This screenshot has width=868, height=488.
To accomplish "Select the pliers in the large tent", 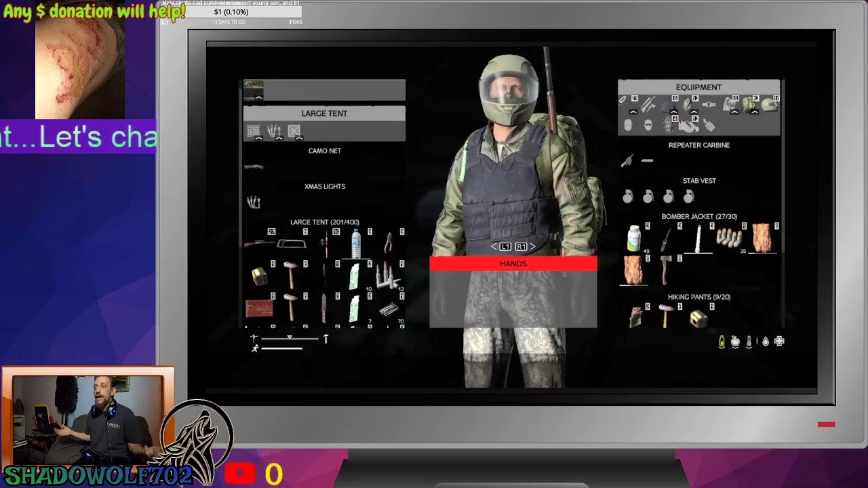I will pos(389,243).
